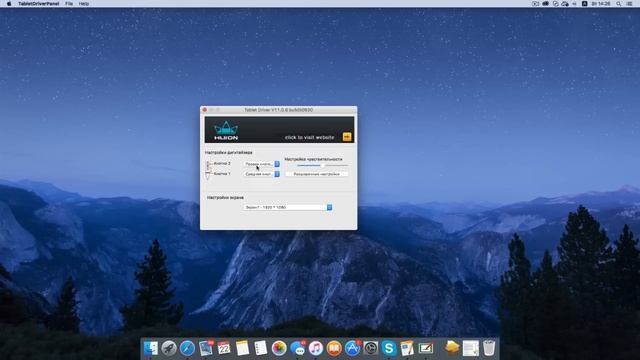Open Pages document icon in Dock
This screenshot has width=640, height=360.
click(407, 348)
